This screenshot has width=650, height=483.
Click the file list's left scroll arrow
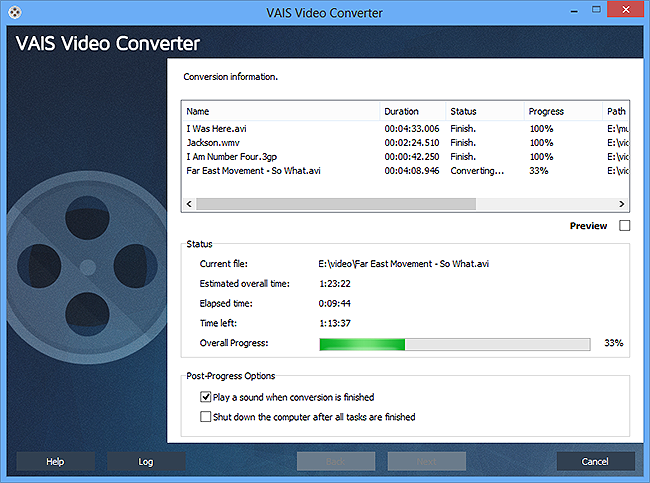[x=189, y=204]
